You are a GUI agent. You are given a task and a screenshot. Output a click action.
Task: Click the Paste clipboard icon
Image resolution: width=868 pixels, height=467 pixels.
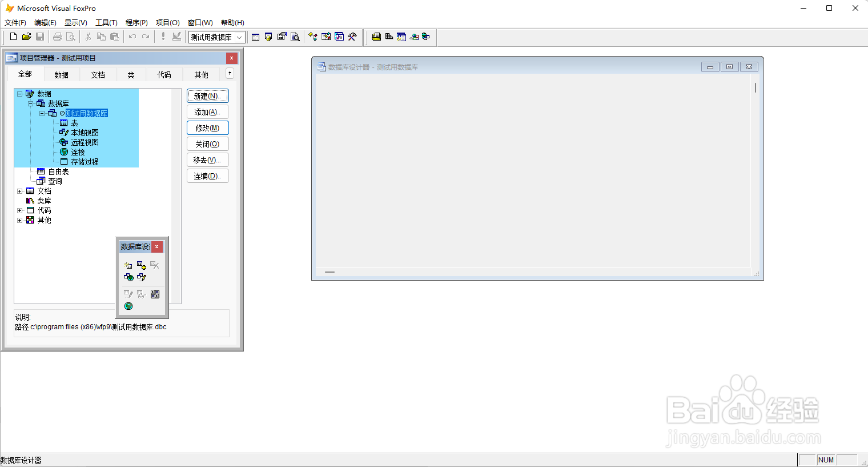115,37
